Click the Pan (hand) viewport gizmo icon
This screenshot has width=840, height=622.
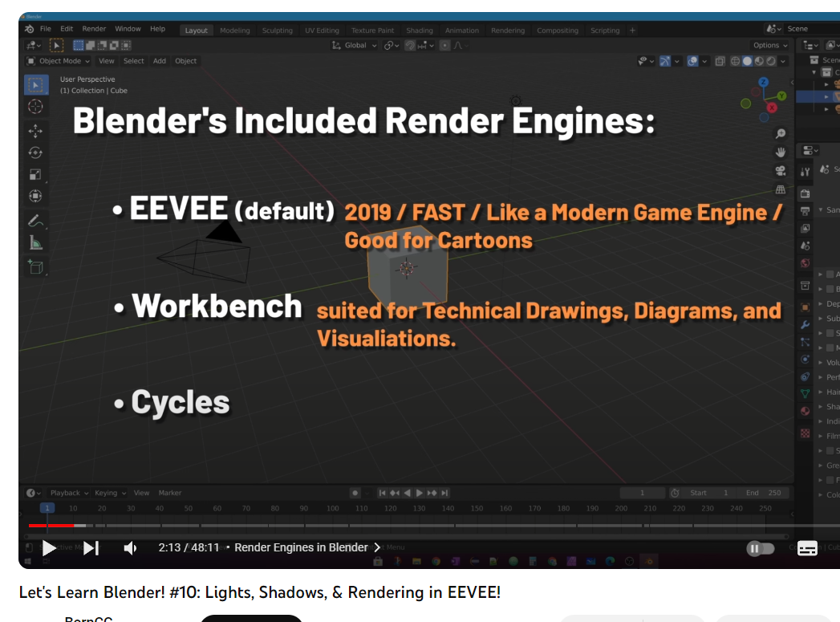781,152
